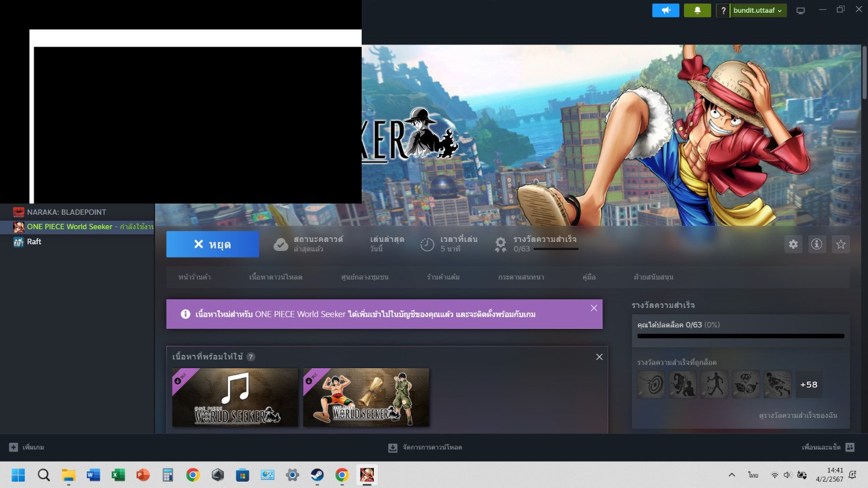This screenshot has width=868, height=488.
Task: Open the ฝ่ายสนับสนุน tab
Action: coord(653,277)
